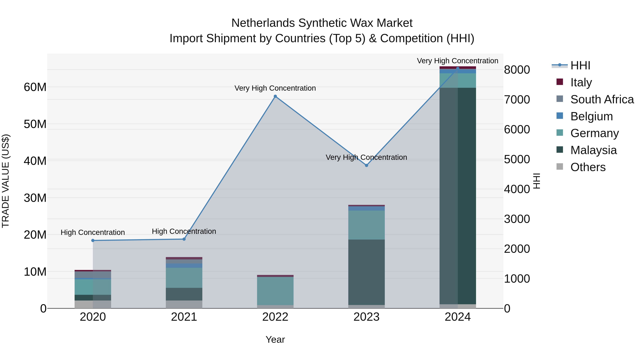Viewport: 644px width, 362px height.
Task: Toggle the Others legend entry
Action: coord(581,167)
